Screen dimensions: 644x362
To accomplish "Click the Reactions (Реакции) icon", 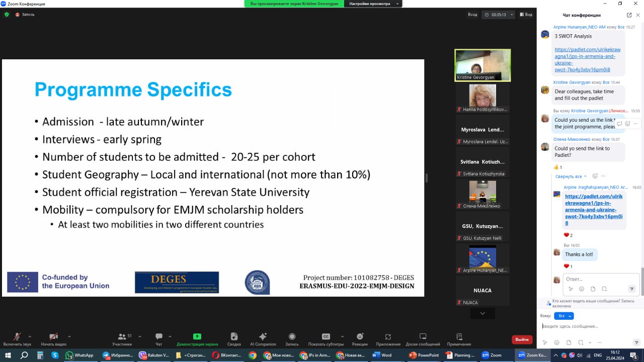I will coord(360,337).
